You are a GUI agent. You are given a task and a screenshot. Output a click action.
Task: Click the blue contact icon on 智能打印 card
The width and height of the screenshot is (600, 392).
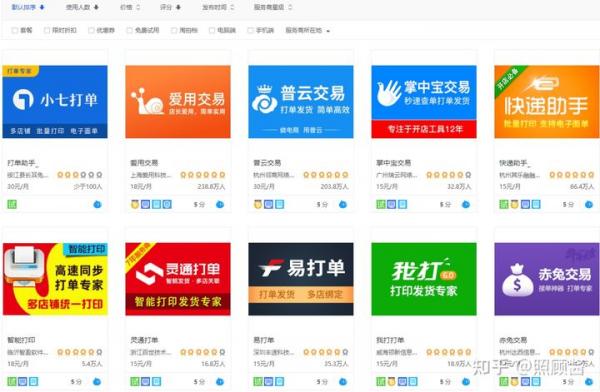pyautogui.click(x=97, y=382)
